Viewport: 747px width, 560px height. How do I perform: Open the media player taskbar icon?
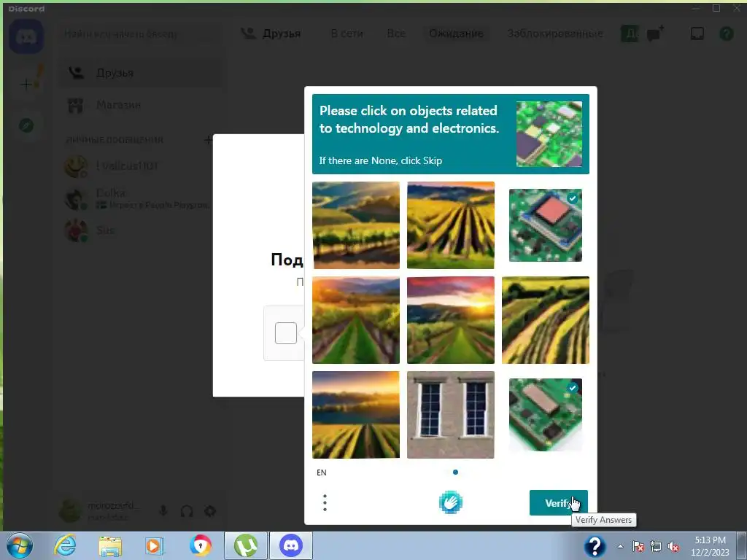click(x=154, y=546)
